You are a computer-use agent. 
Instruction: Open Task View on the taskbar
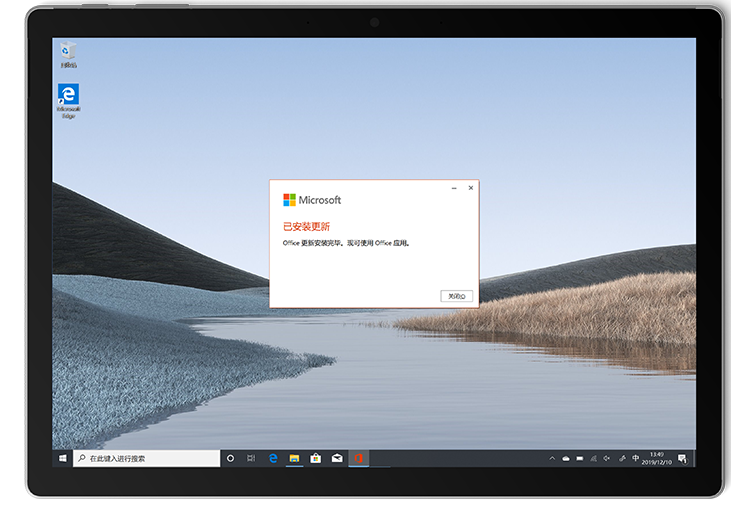[251, 458]
